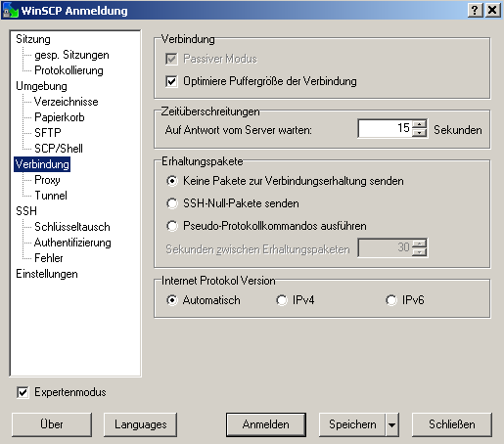Select Keine Pakete zur Verbindungserhaltung senden
504x444 pixels.
click(x=172, y=181)
